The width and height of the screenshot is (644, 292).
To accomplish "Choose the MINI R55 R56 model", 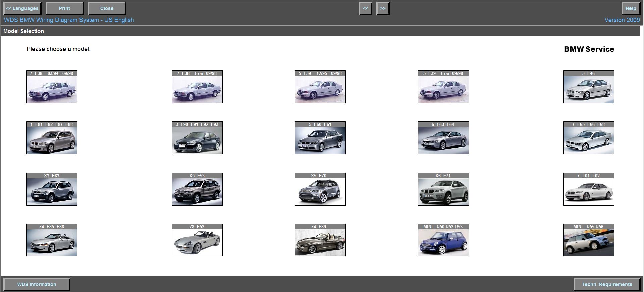I will (x=589, y=240).
